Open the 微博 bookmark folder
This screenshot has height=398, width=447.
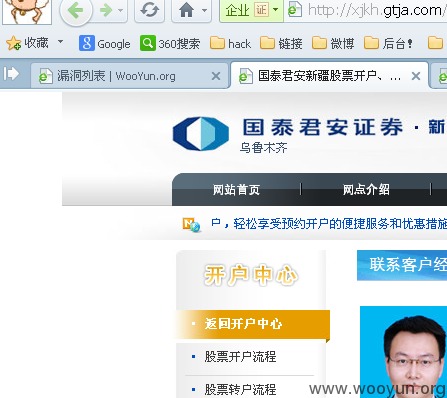333,43
